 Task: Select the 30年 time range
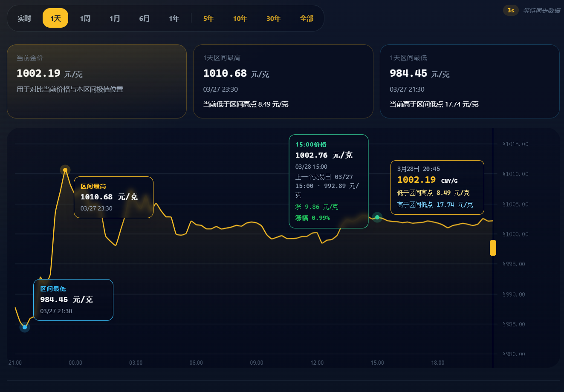coord(274,18)
